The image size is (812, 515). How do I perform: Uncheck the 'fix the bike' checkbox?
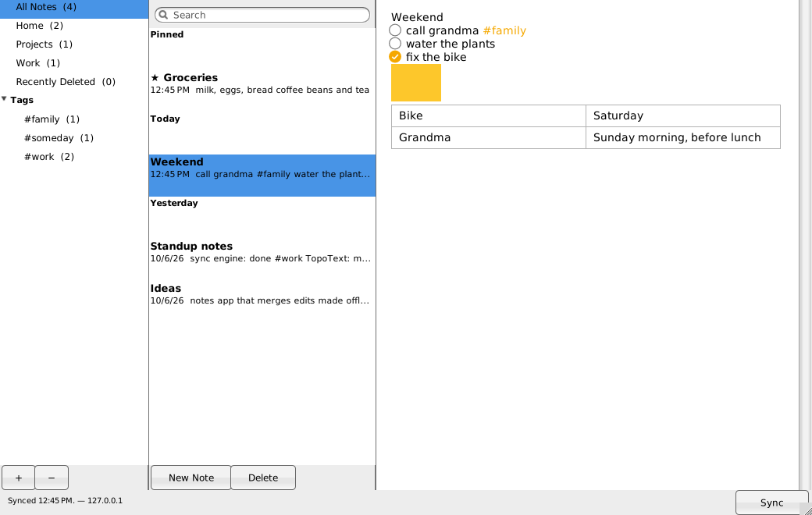pyautogui.click(x=395, y=56)
